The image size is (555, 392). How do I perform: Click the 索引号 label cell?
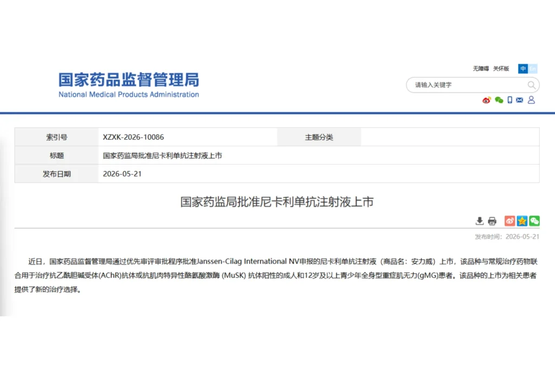point(56,137)
